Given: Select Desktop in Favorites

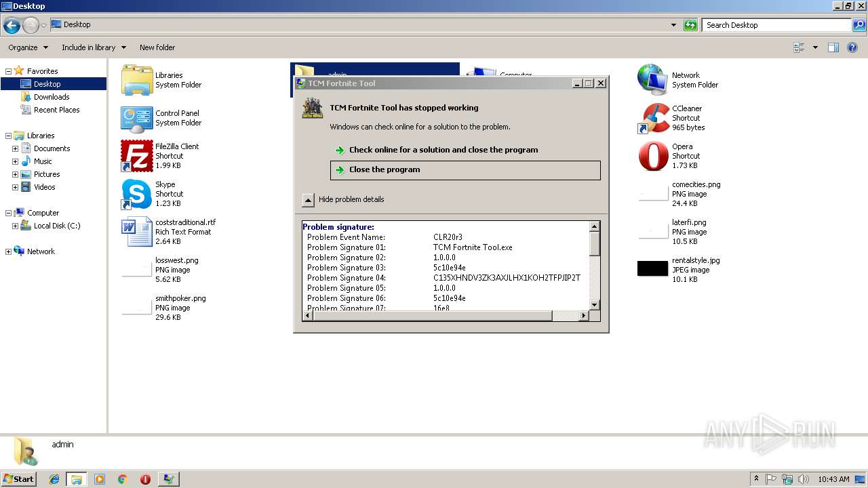Looking at the screenshot, I should pyautogui.click(x=54, y=84).
